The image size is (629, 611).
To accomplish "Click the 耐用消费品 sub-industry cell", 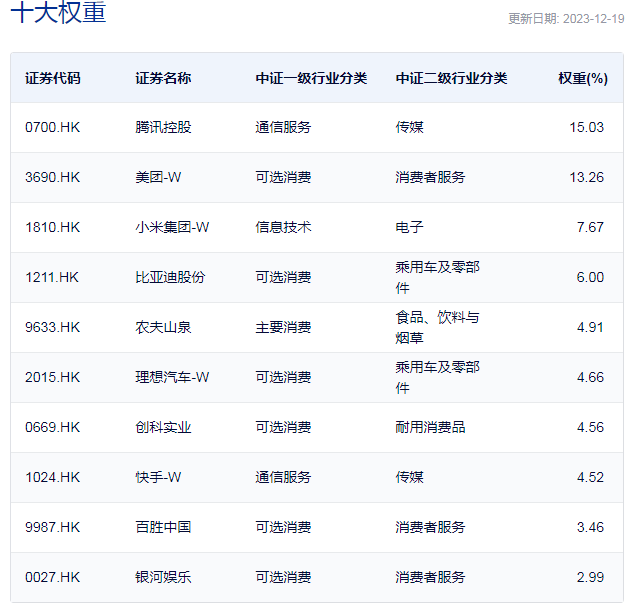I will coord(430,427).
